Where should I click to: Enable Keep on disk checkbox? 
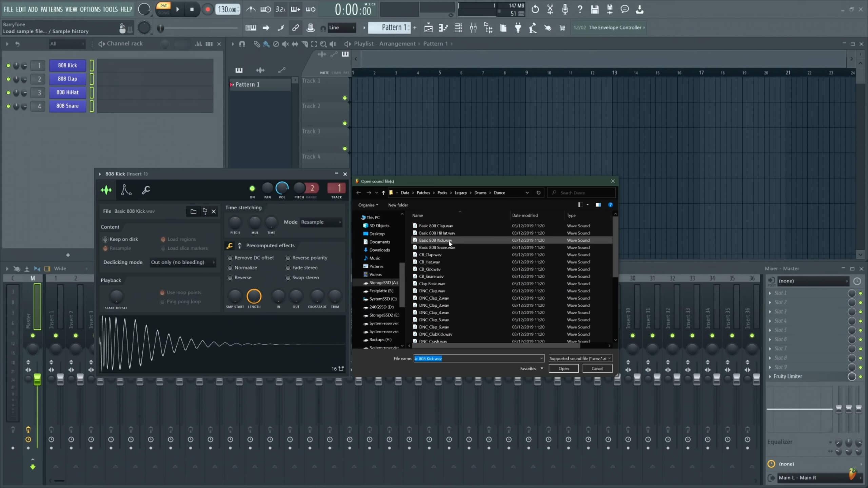105,239
